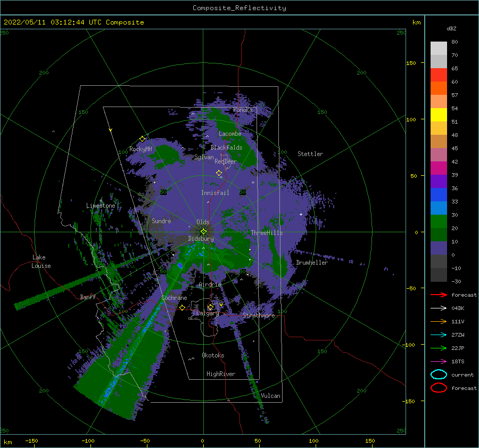The height and width of the screenshot is (448, 479).
Task: Click the Olds town label
Action: click(203, 222)
